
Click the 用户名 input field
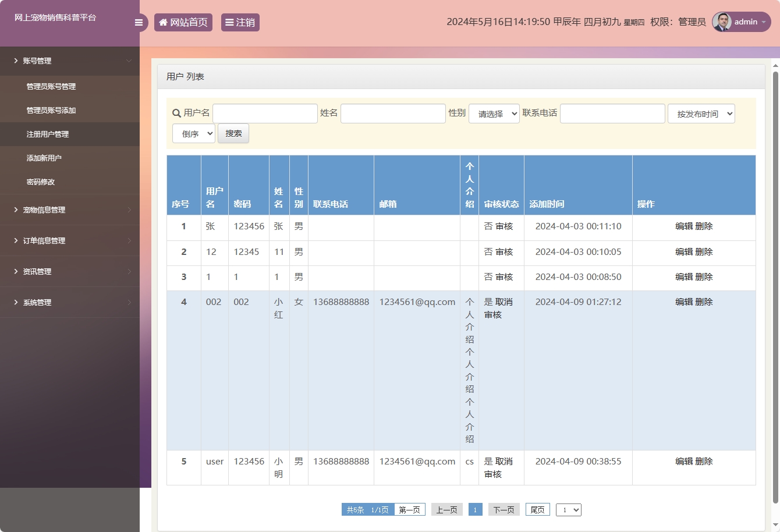pos(265,113)
